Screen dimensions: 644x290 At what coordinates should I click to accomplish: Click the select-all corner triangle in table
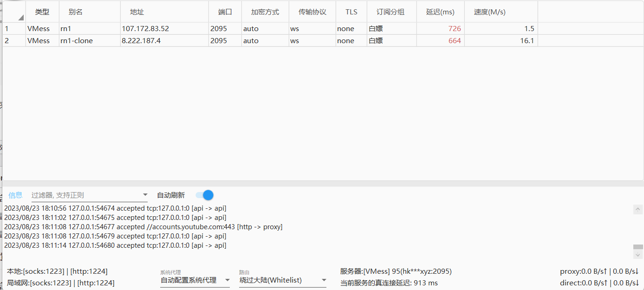20,18
